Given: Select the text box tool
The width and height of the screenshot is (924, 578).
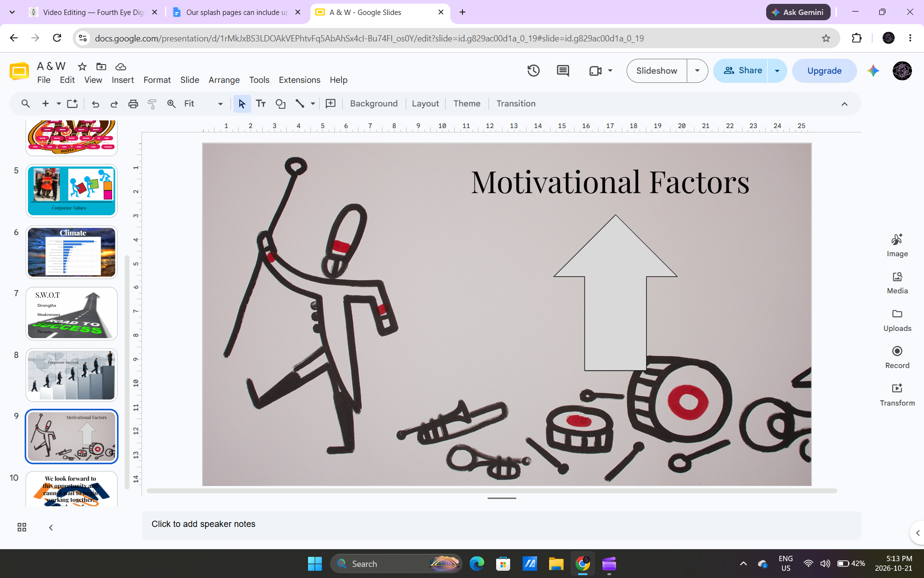Looking at the screenshot, I should (261, 104).
